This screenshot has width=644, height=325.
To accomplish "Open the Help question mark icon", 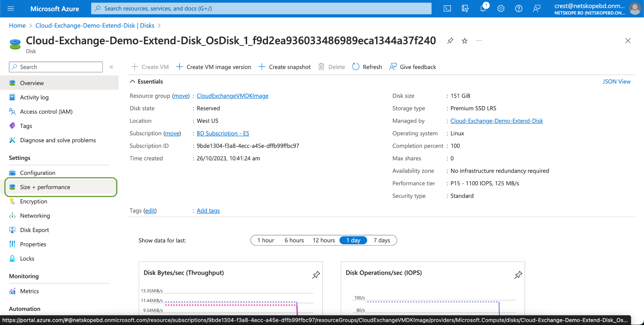I will 519,8.
